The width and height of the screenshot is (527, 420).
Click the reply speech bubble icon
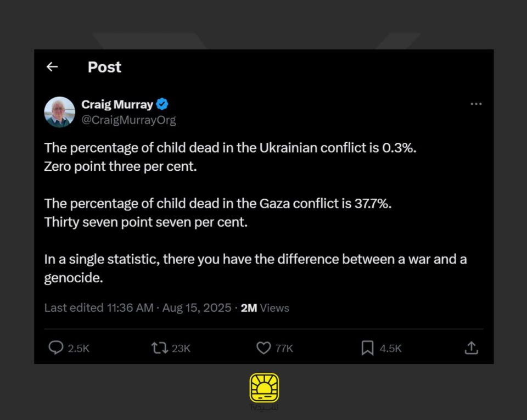pos(56,348)
